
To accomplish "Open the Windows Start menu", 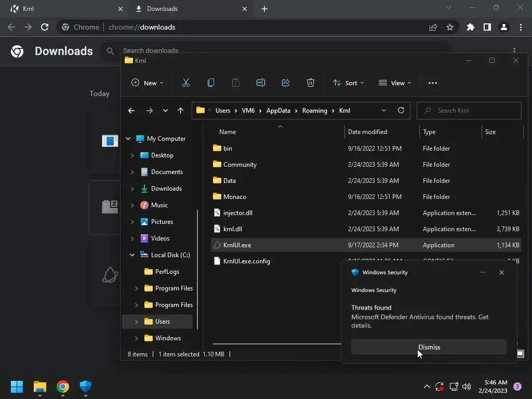I will 17,387.
